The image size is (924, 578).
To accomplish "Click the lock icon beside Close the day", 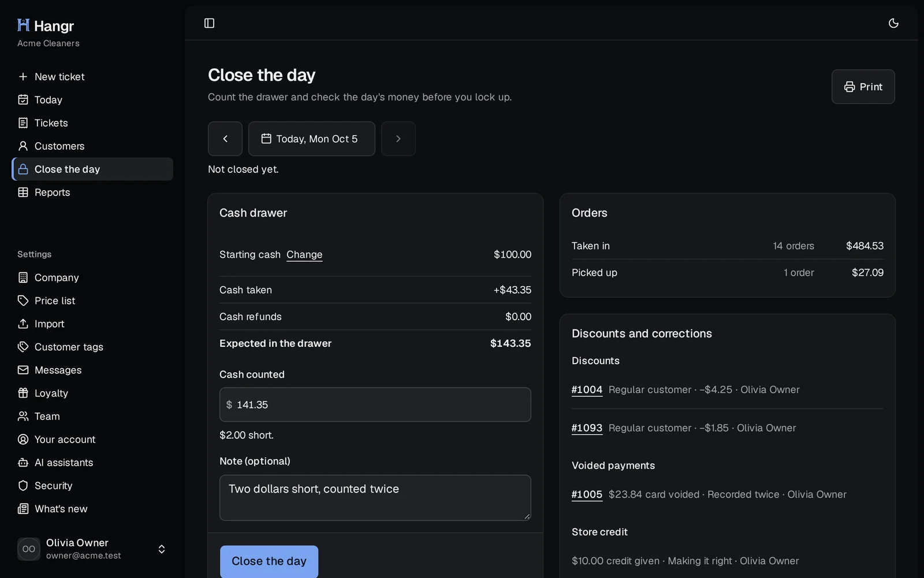I will pyautogui.click(x=23, y=169).
